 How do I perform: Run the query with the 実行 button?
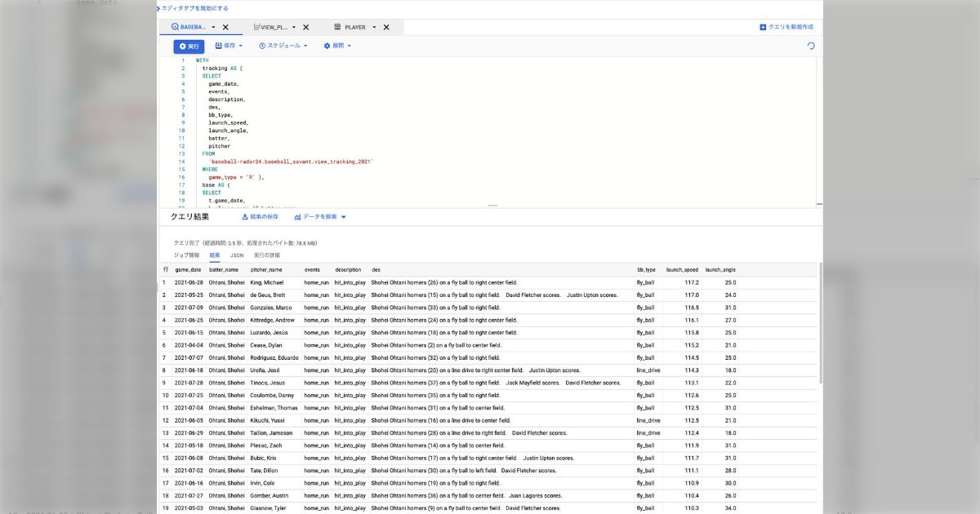pyautogui.click(x=189, y=46)
